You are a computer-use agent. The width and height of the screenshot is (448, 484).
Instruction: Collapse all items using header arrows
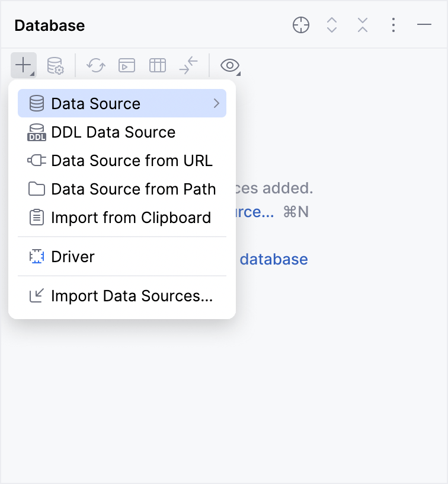point(363,25)
